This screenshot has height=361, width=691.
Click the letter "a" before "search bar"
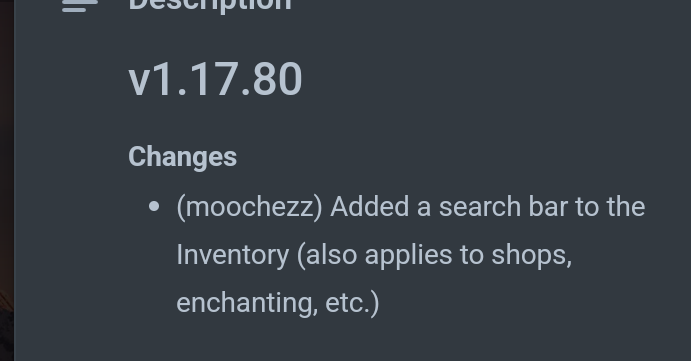(424, 207)
